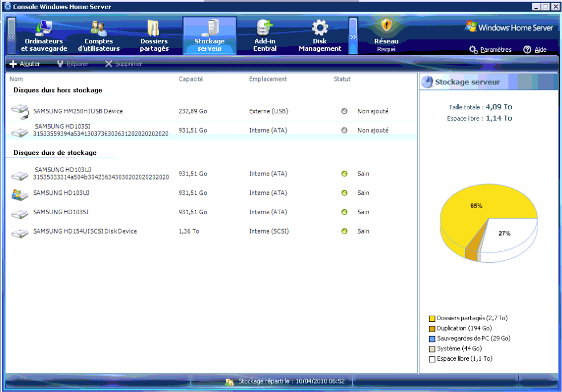Image resolution: width=562 pixels, height=392 pixels.
Task: Click drive icon of non-added SAMSUNG HD103SI
Action: (x=20, y=133)
